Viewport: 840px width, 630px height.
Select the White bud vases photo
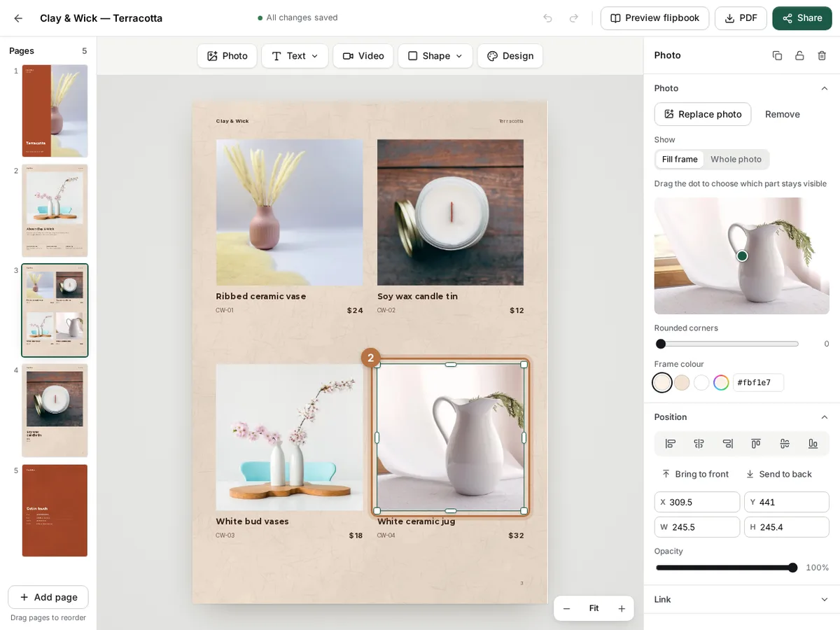[289, 437]
